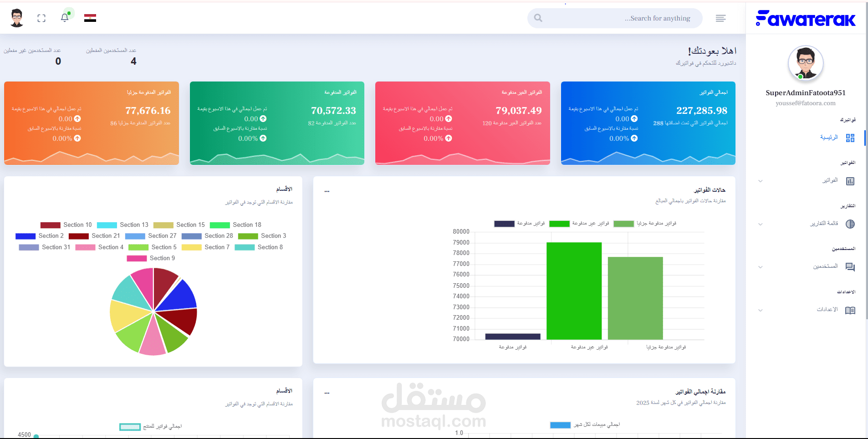Click the dashboard grid icon in sidebar
Viewport: 868px width, 439px height.
tap(850, 138)
